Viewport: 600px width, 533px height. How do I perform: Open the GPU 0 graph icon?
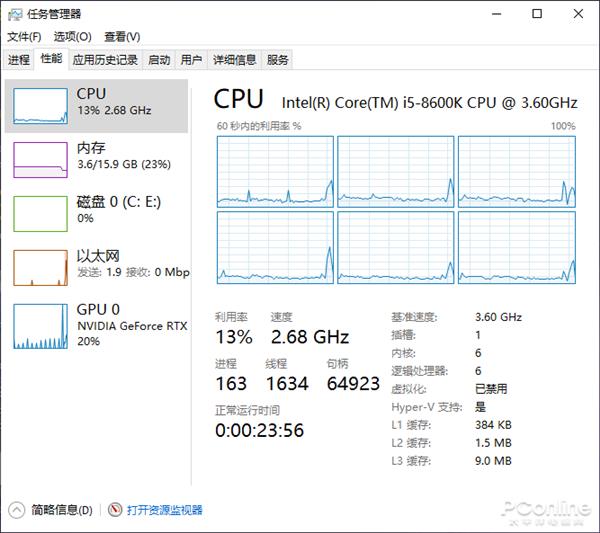41,326
